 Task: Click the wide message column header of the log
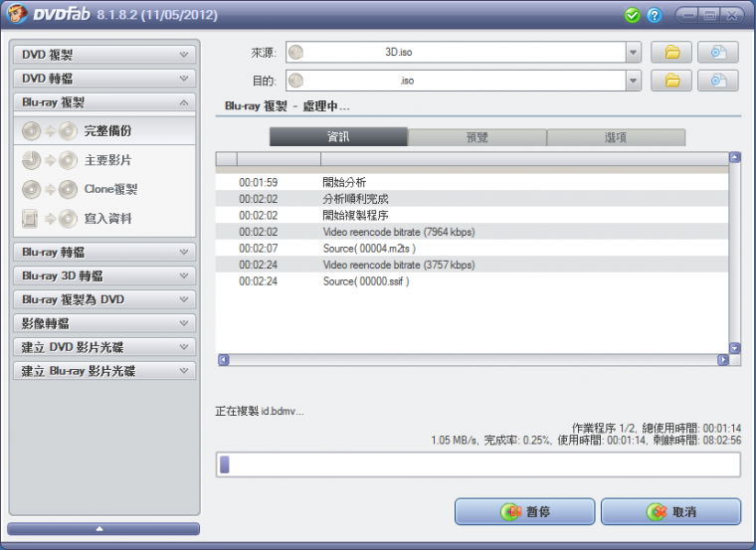524,158
